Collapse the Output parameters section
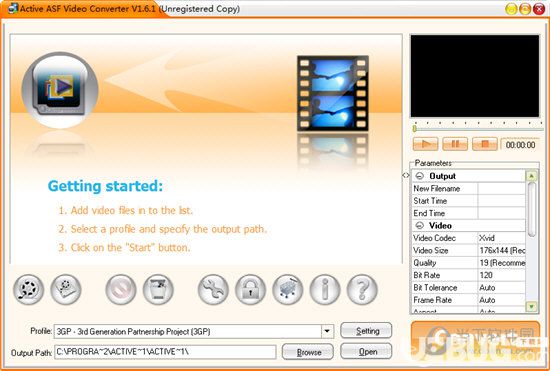Screen dimensions: 550x371 [419, 176]
